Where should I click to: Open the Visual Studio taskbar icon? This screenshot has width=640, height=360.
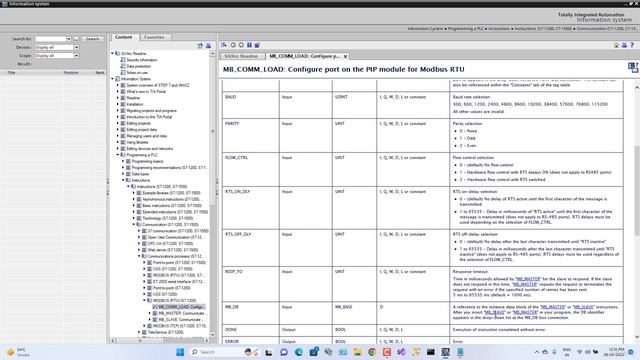pos(401,352)
